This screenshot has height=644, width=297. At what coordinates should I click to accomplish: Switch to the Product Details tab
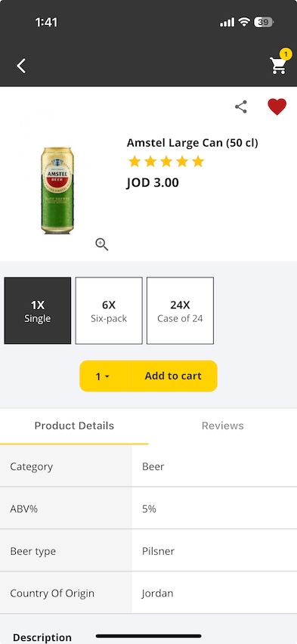[74, 426]
